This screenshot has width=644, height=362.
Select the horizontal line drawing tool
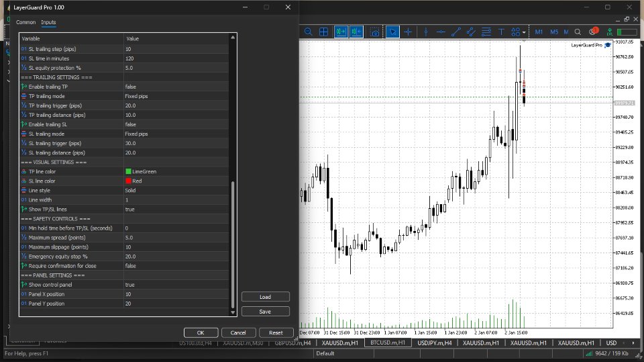pyautogui.click(x=441, y=32)
